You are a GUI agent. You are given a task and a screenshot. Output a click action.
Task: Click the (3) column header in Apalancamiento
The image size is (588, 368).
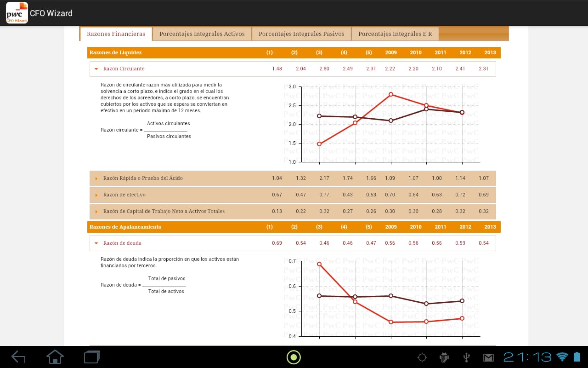[319, 227]
